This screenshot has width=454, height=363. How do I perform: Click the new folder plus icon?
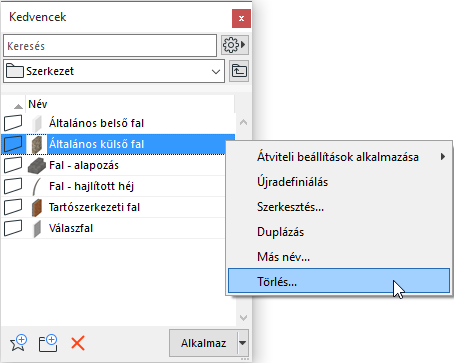pyautogui.click(x=48, y=343)
